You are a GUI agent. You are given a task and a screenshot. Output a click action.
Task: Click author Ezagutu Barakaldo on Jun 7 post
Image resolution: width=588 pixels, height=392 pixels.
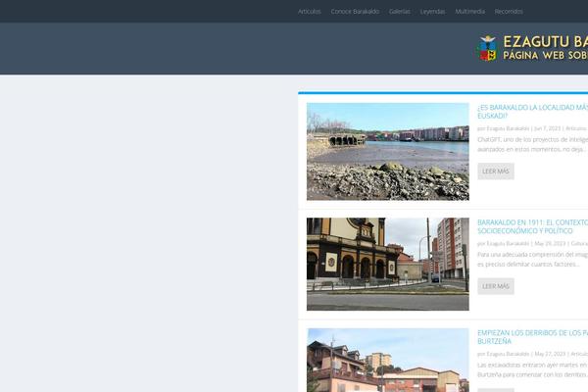(x=508, y=128)
